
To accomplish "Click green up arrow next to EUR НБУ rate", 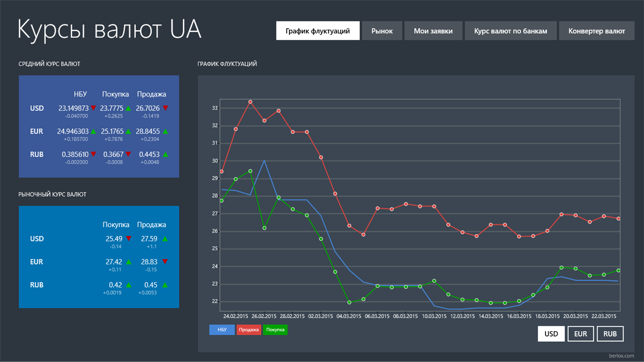I will point(93,131).
